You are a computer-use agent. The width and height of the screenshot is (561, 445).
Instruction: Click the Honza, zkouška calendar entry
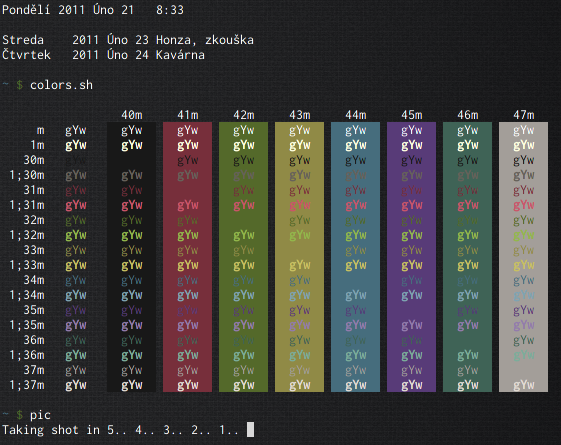pos(205,40)
